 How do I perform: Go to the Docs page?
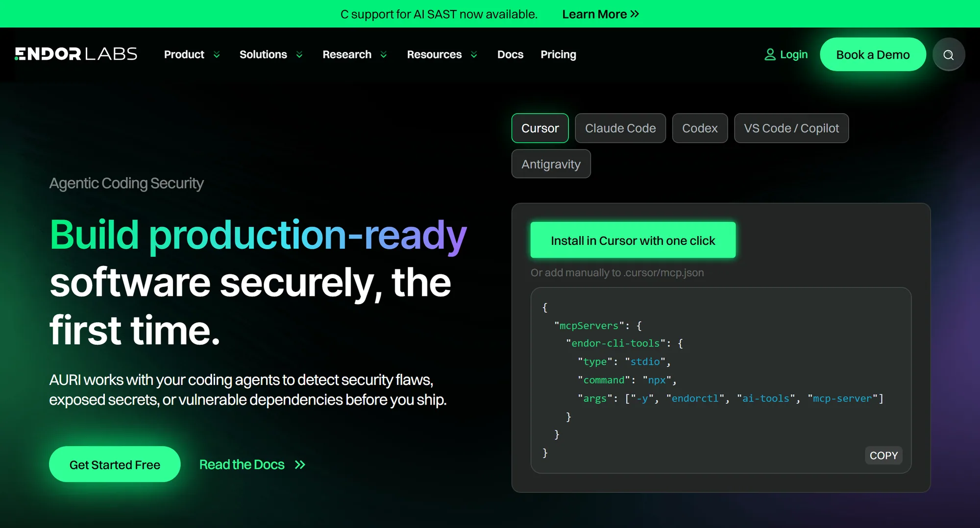[510, 54]
